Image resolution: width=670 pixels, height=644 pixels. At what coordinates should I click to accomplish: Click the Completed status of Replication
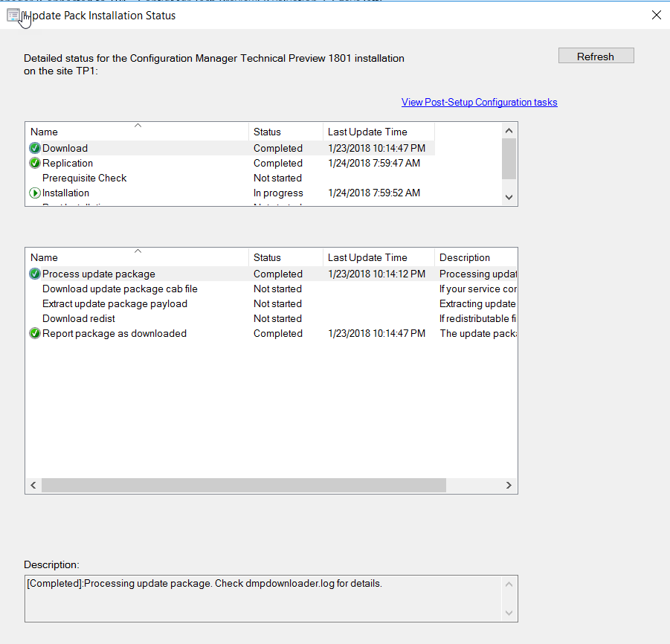click(278, 164)
